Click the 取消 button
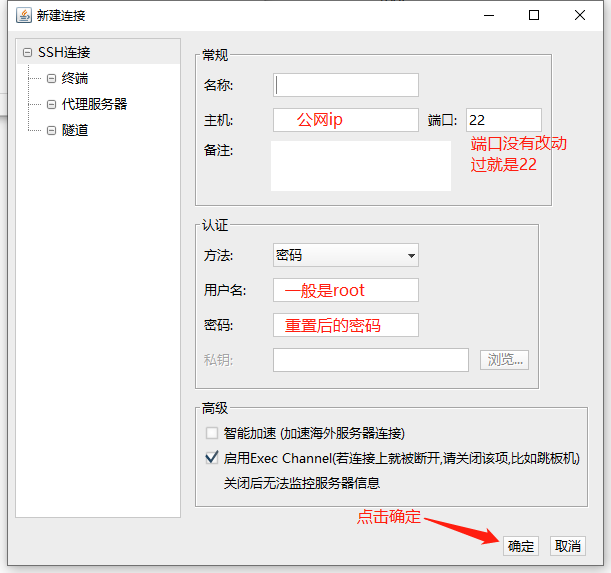 click(568, 546)
